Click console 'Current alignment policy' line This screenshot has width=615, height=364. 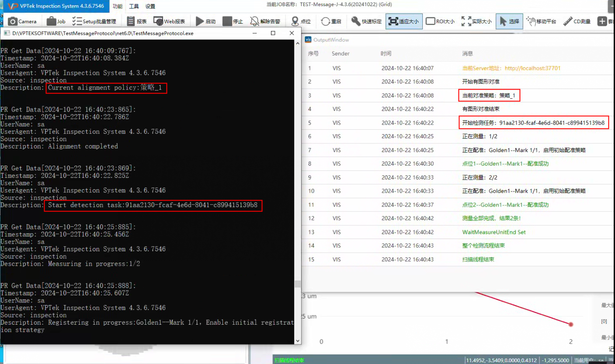point(105,88)
